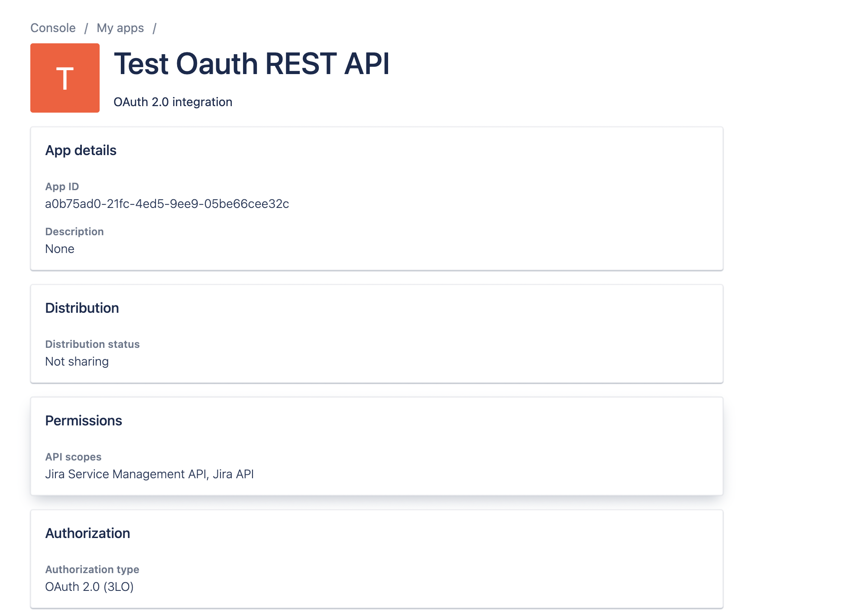Click the Description label
855x616 pixels.
[74, 231]
